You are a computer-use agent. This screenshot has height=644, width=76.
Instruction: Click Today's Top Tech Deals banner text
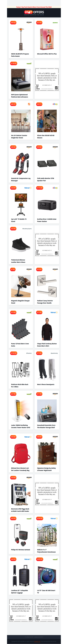coord(34,7)
